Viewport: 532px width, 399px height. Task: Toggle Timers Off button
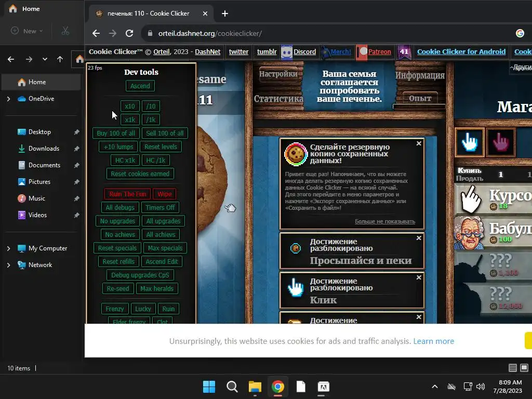[x=160, y=207]
